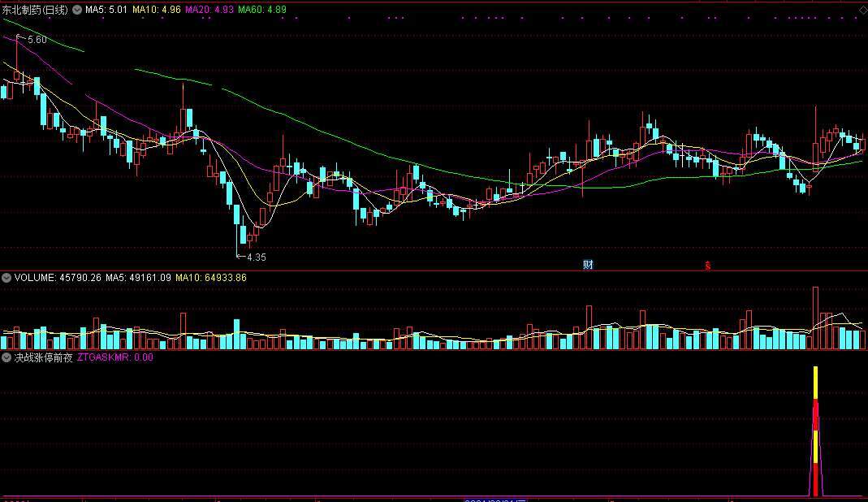Click the ZTGASKMR: 0.00 indicator value
This screenshot has height=502, width=868.
[x=115, y=357]
